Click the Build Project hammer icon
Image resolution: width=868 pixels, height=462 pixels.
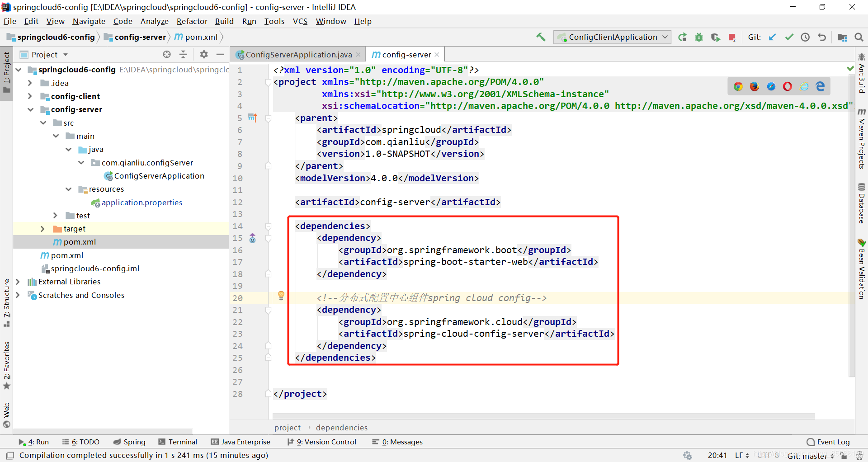pyautogui.click(x=541, y=37)
